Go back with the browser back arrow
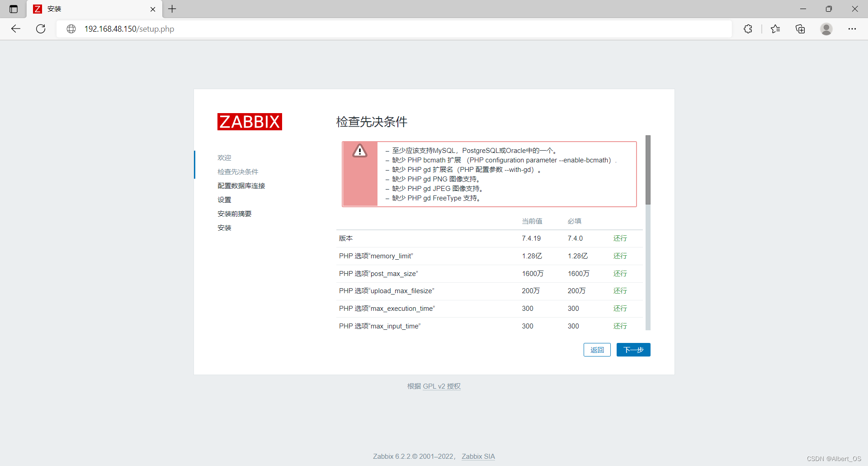This screenshot has width=868, height=466. [16, 29]
